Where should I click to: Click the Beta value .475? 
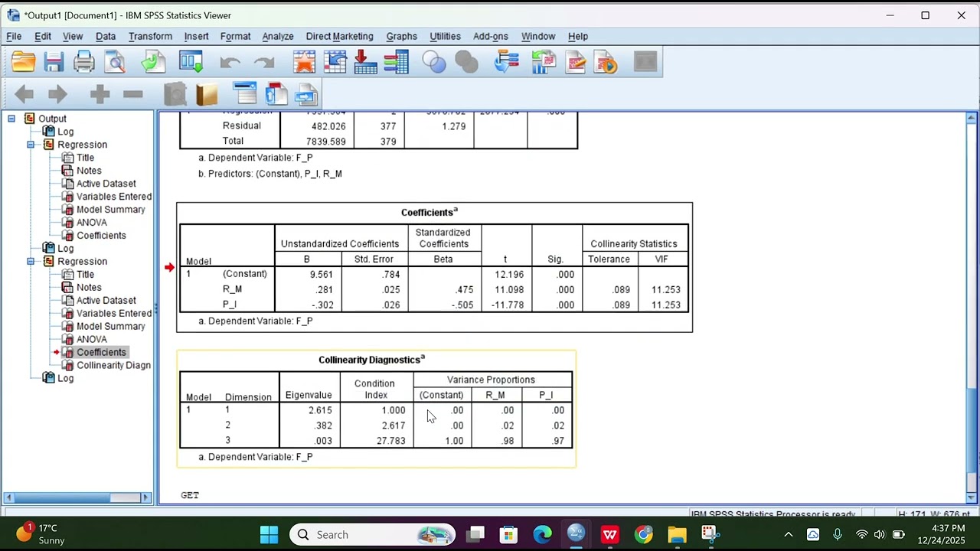[x=464, y=289]
